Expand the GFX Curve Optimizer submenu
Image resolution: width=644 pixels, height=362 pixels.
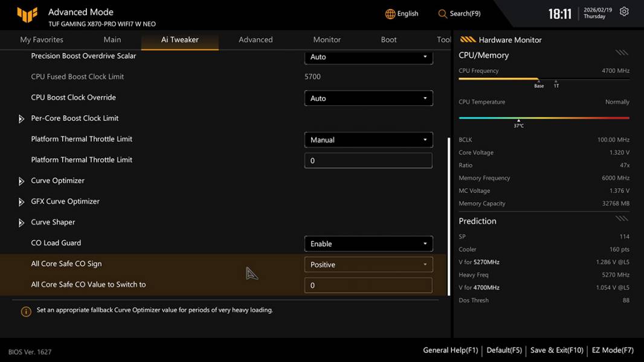click(21, 202)
